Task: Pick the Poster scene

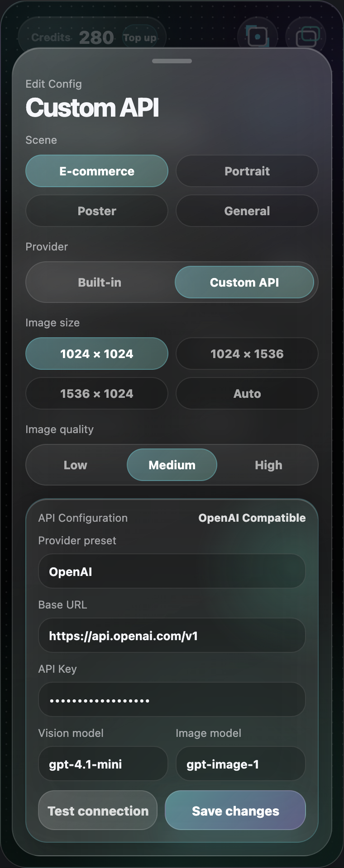Action: (x=97, y=211)
